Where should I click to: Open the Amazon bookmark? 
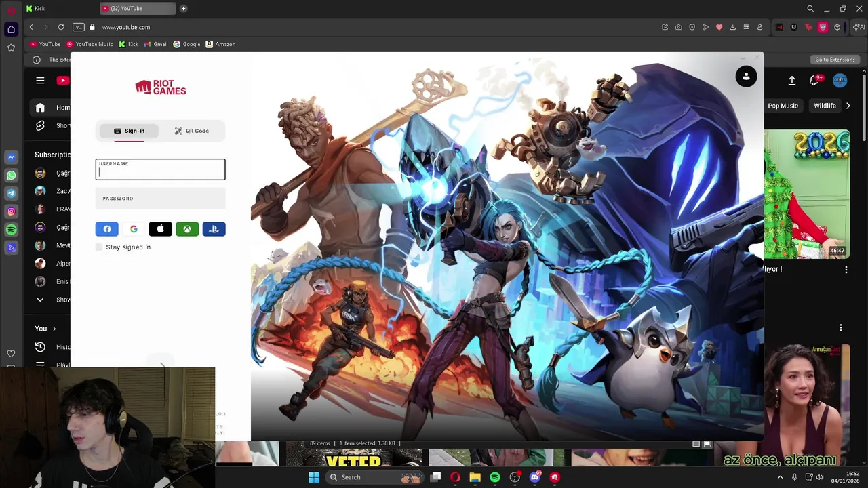click(220, 44)
